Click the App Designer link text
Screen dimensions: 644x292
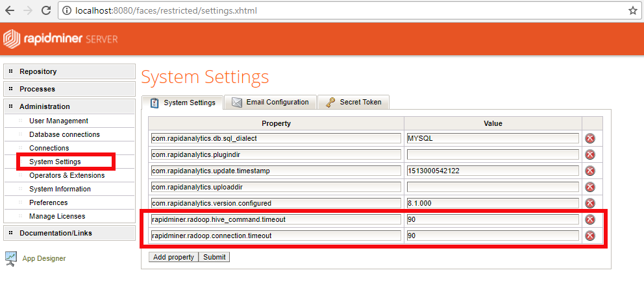pos(44,258)
